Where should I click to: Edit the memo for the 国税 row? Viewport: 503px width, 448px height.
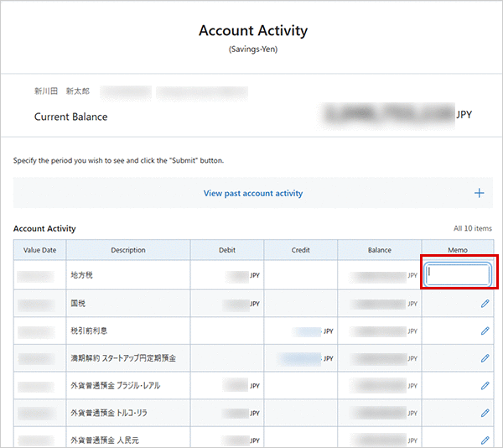485,304
